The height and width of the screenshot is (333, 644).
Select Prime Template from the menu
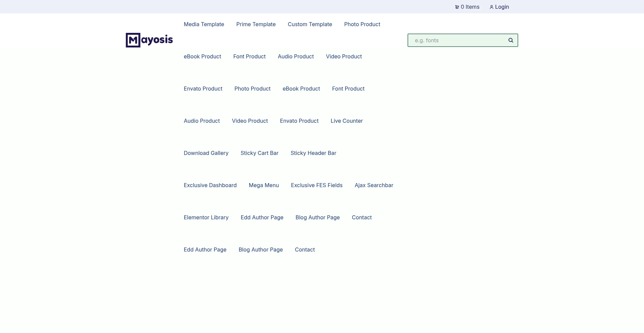tap(256, 24)
